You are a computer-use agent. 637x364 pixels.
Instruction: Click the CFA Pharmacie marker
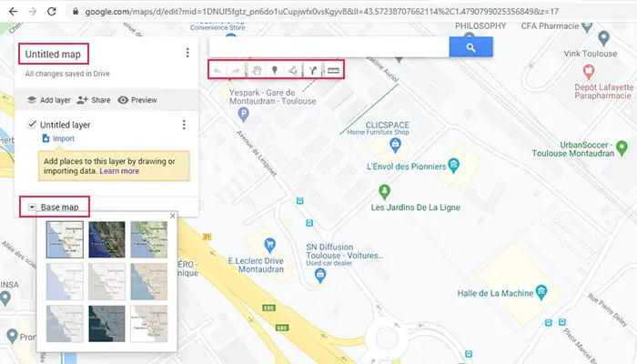pos(587,27)
